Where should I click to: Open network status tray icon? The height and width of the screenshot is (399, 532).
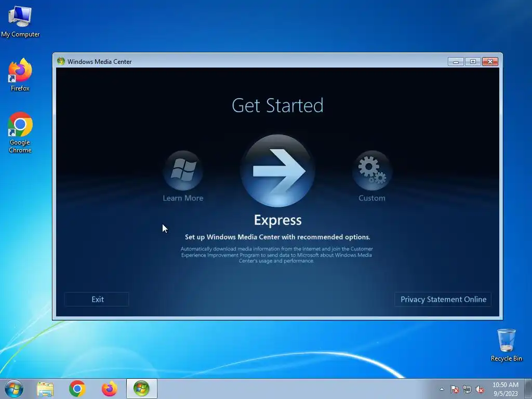467,389
